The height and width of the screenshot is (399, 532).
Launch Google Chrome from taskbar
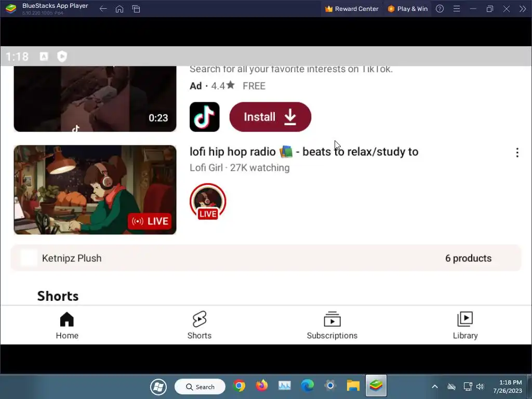tap(239, 386)
